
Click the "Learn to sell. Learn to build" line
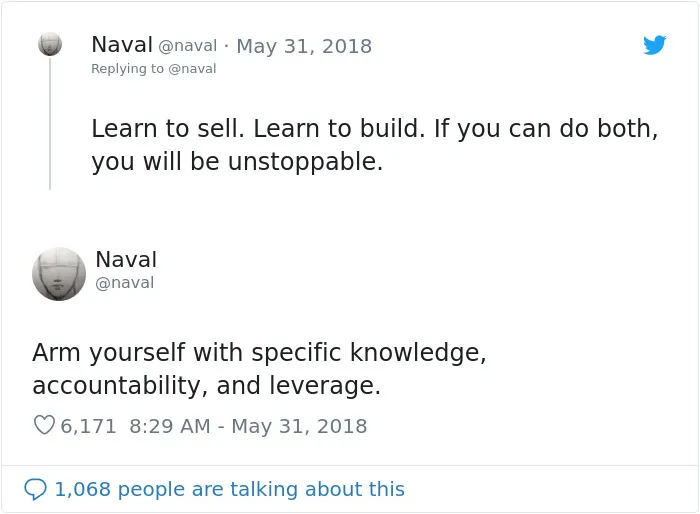point(375,129)
